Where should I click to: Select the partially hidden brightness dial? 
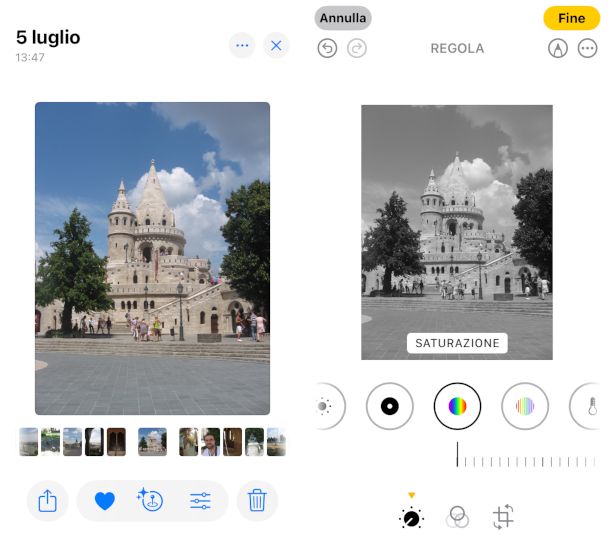tap(330, 406)
